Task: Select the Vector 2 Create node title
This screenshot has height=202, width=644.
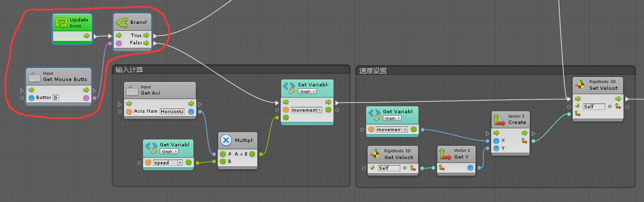Action: pyautogui.click(x=517, y=122)
